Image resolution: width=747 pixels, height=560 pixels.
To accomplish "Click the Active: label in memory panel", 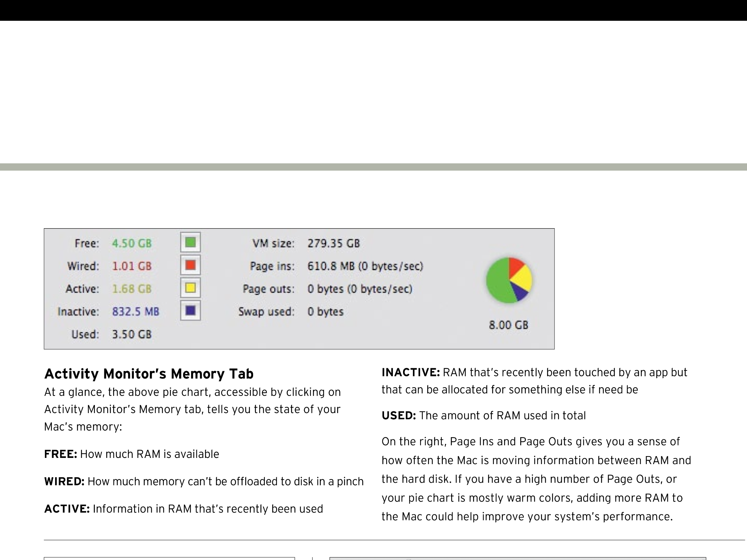I will point(82,289).
